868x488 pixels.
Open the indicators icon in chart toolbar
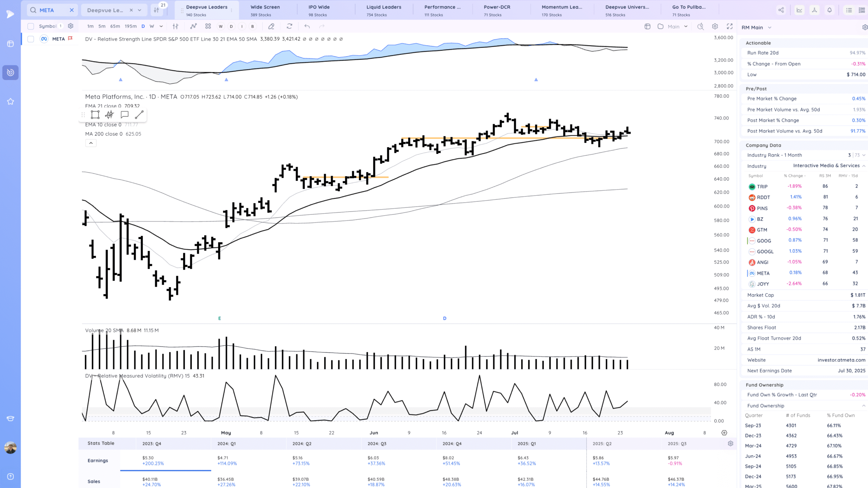(x=193, y=26)
